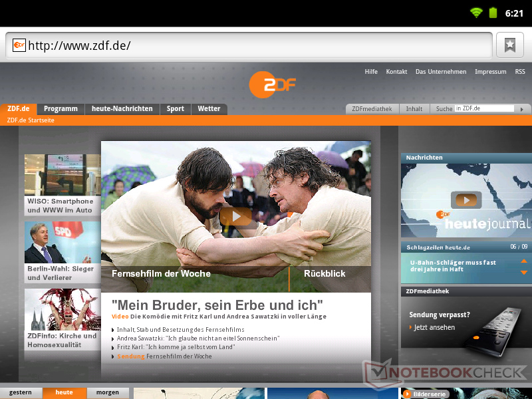Click the 'Sendung verpasst?' text
This screenshot has height=399, width=532.
pos(440,315)
